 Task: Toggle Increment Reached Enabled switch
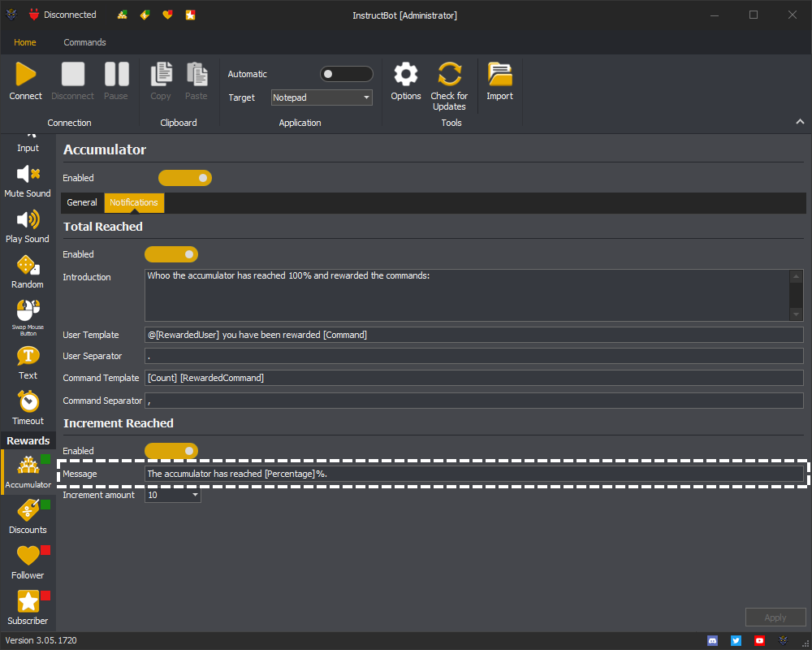click(x=171, y=451)
